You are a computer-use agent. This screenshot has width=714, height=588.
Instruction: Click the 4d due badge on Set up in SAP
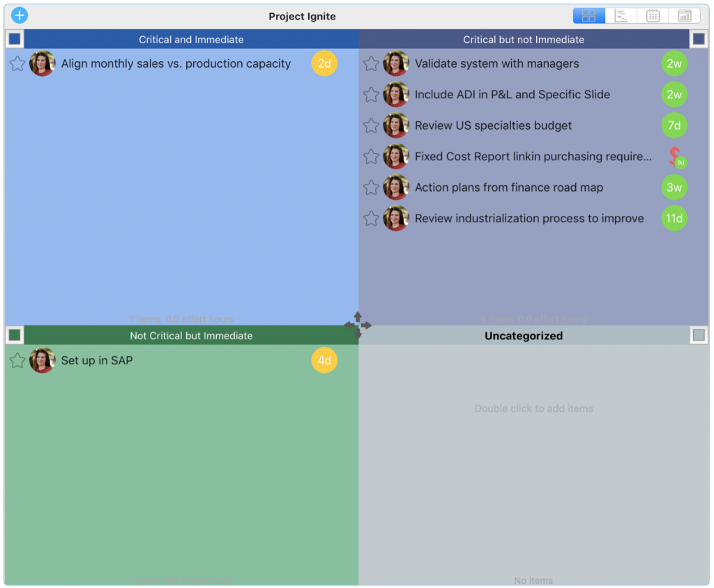324,360
